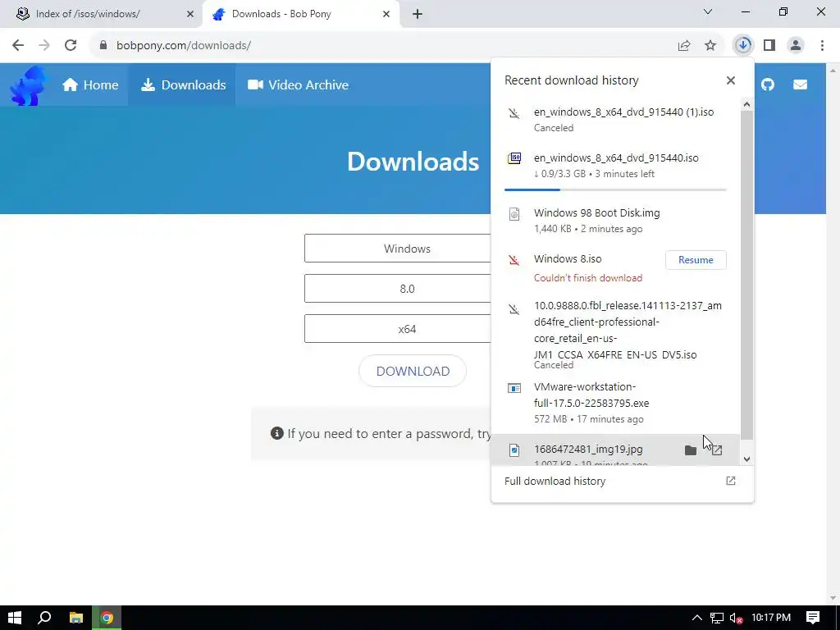Open the GitHub icon link

[x=768, y=84]
